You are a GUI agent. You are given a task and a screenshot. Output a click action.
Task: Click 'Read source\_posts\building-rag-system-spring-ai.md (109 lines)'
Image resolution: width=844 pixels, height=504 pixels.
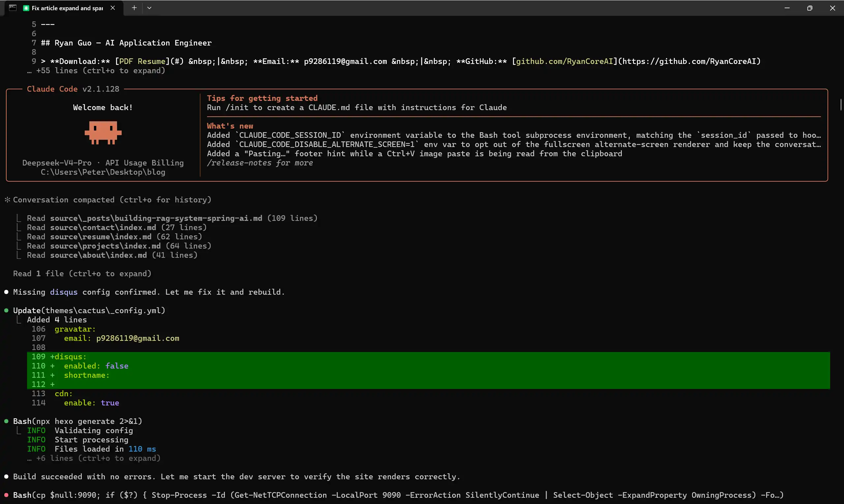pyautogui.click(x=172, y=218)
